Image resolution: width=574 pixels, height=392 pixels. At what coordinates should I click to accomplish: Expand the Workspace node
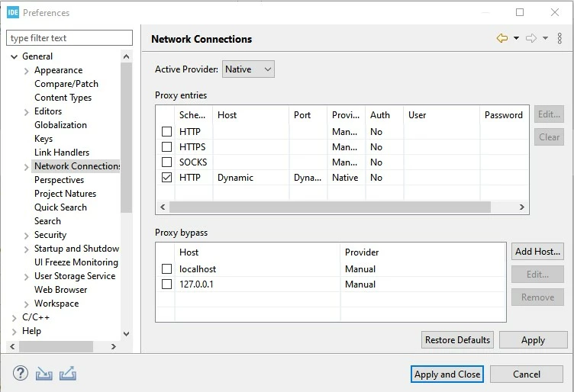(x=27, y=304)
